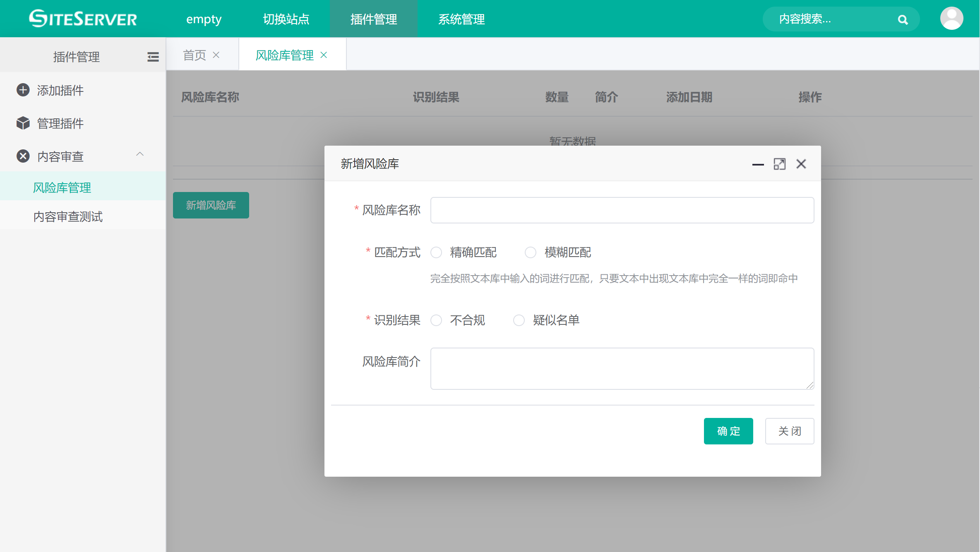Select 精确匹配 radio option
Viewport: 980px width, 552px height.
[x=436, y=252]
